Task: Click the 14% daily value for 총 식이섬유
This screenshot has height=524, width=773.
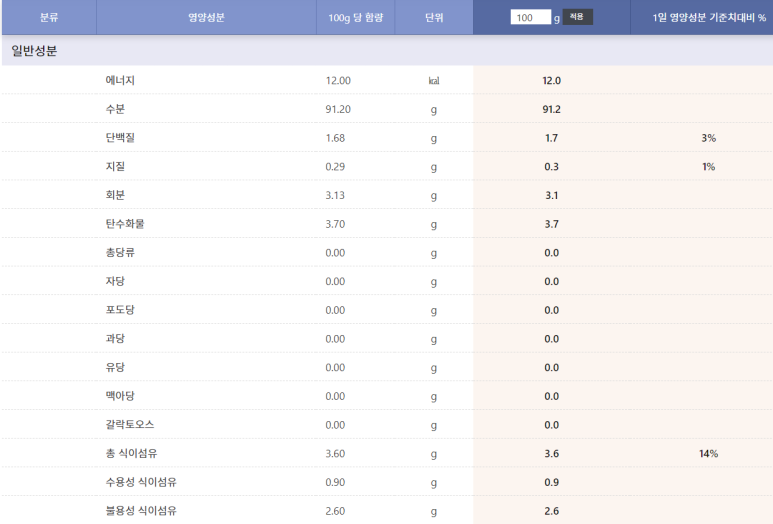Action: coord(708,454)
